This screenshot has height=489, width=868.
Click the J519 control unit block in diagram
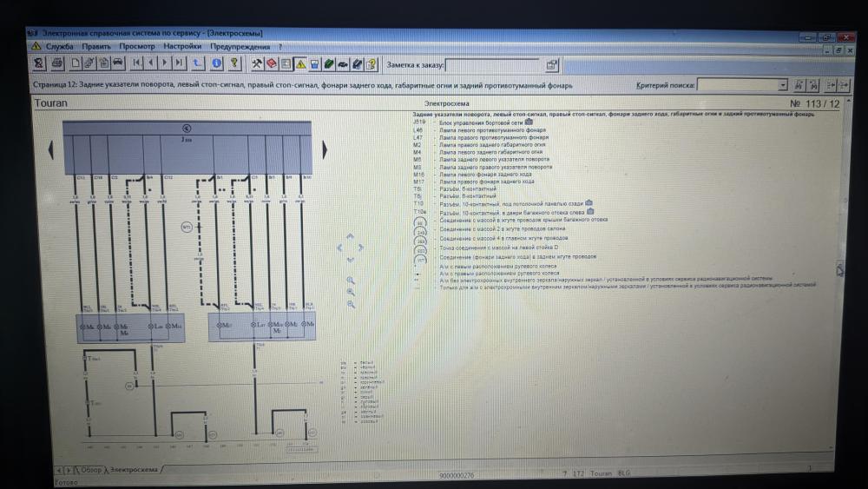coord(187,148)
